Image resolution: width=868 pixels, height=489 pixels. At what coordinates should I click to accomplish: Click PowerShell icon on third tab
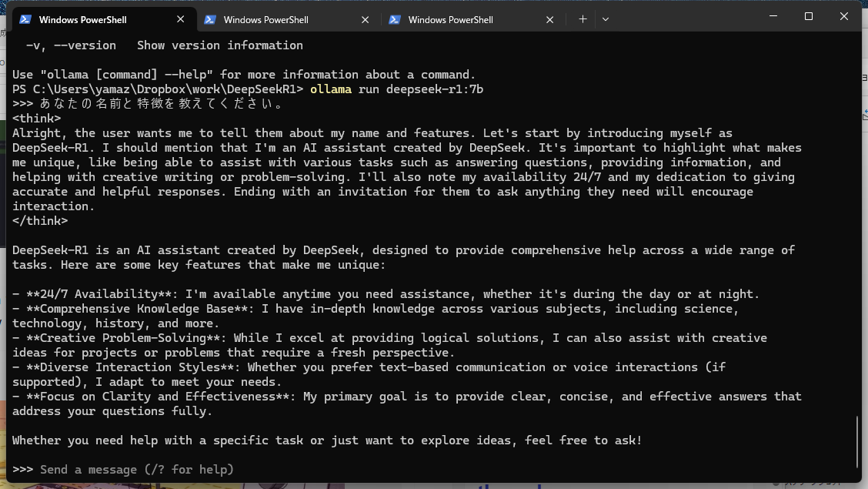click(395, 19)
